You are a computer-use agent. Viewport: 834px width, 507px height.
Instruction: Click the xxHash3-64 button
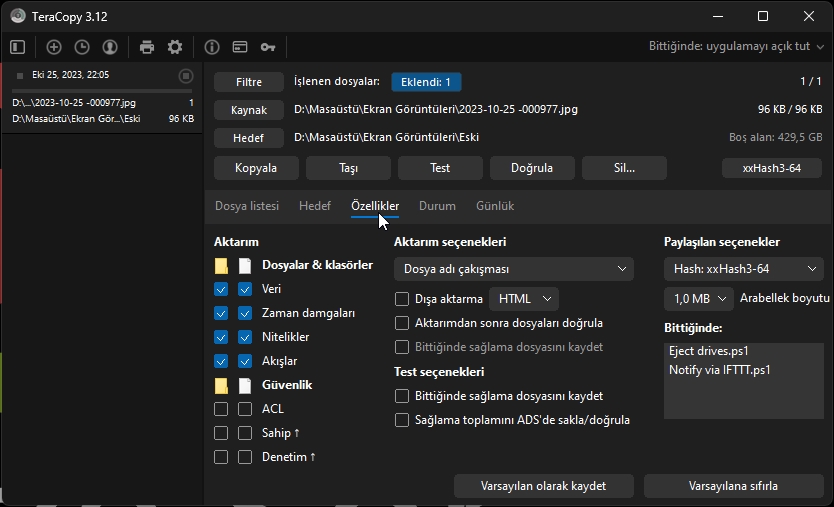pyautogui.click(x=772, y=168)
